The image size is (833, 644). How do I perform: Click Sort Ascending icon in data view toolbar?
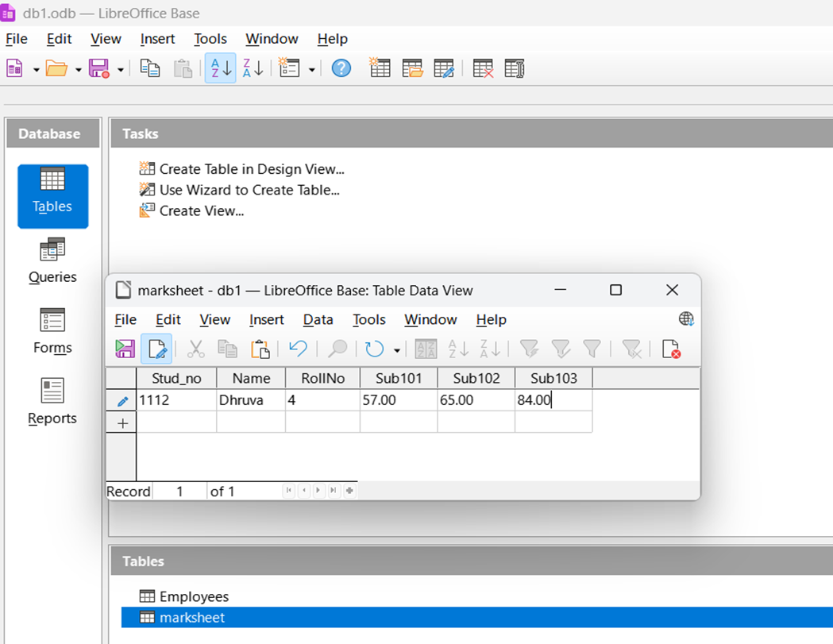click(458, 349)
